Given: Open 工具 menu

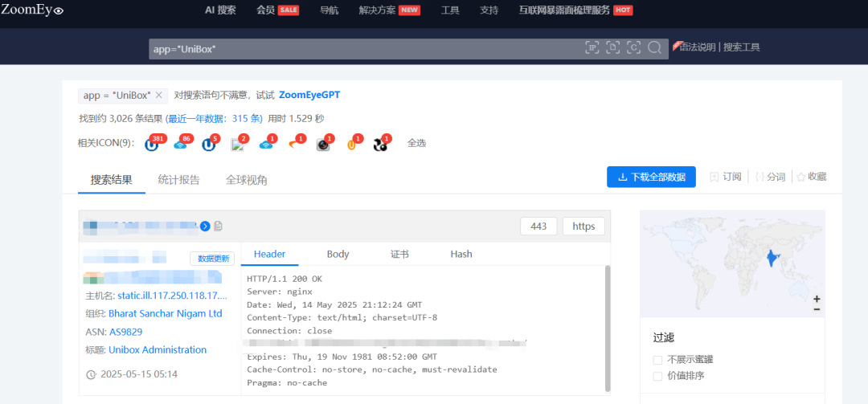Looking at the screenshot, I should pyautogui.click(x=450, y=10).
